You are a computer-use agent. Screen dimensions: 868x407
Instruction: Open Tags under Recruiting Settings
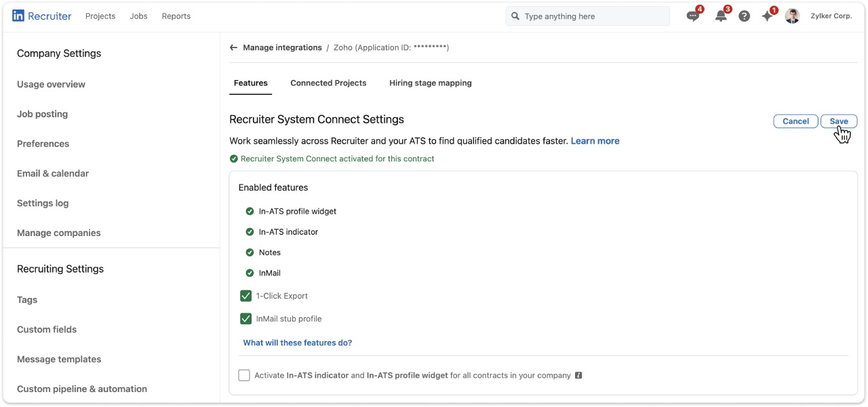27,300
